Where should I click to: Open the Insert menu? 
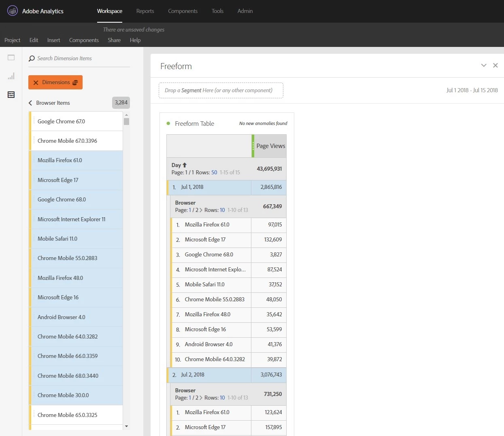(x=53, y=40)
